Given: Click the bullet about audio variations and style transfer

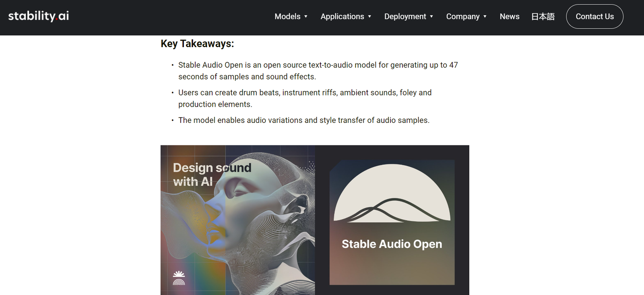Looking at the screenshot, I should tap(304, 120).
